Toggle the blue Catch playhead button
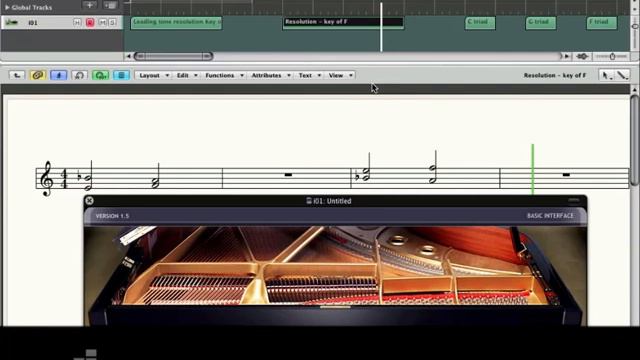The height and width of the screenshot is (360, 640). click(x=58, y=75)
